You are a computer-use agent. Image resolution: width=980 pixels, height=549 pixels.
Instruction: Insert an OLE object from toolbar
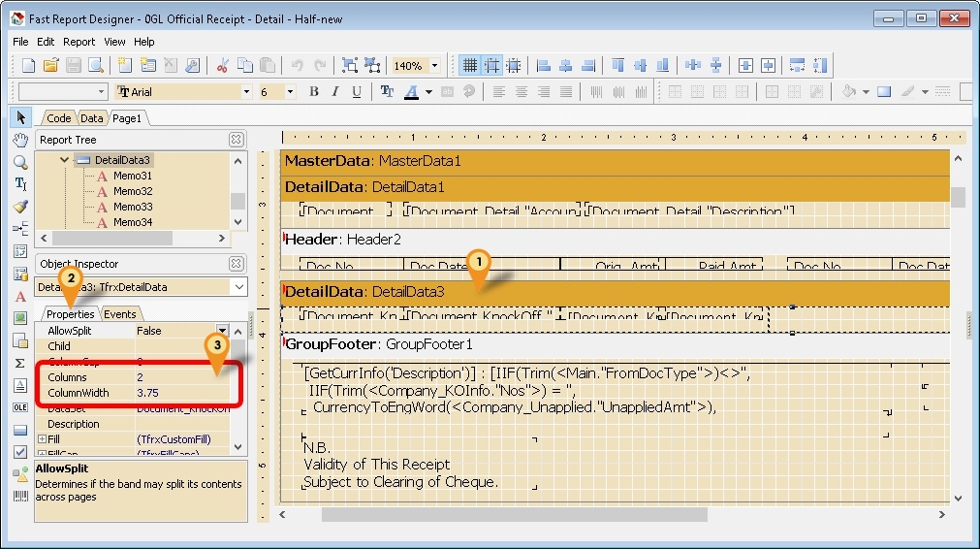[x=20, y=407]
